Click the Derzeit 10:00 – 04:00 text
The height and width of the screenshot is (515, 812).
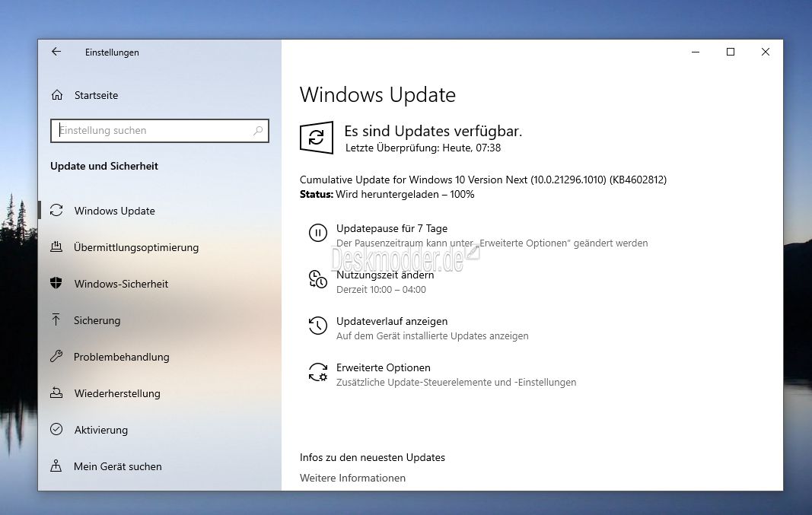[381, 289]
